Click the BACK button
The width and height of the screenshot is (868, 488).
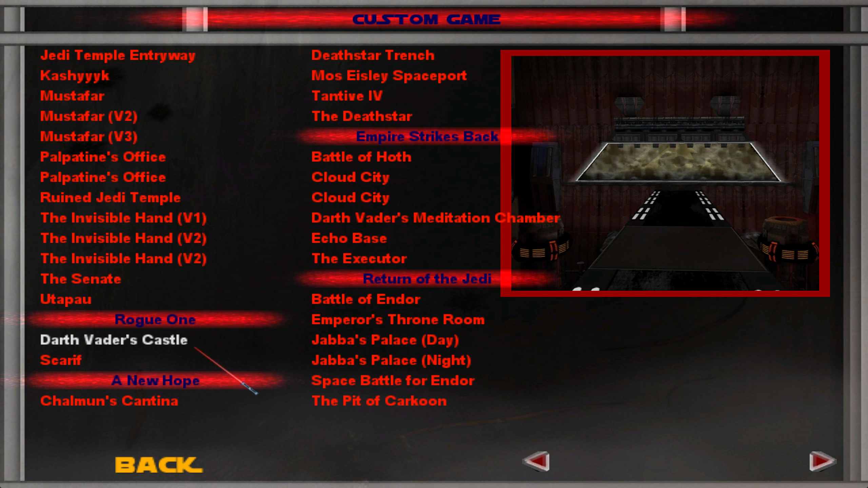click(157, 464)
